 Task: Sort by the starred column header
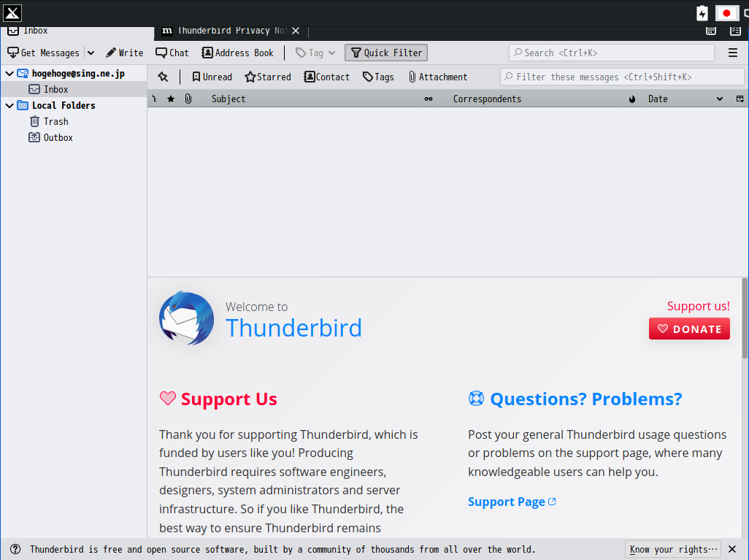click(171, 99)
